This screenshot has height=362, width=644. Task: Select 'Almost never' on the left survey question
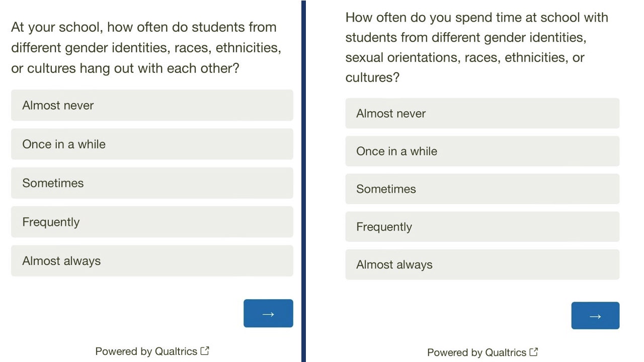point(152,105)
